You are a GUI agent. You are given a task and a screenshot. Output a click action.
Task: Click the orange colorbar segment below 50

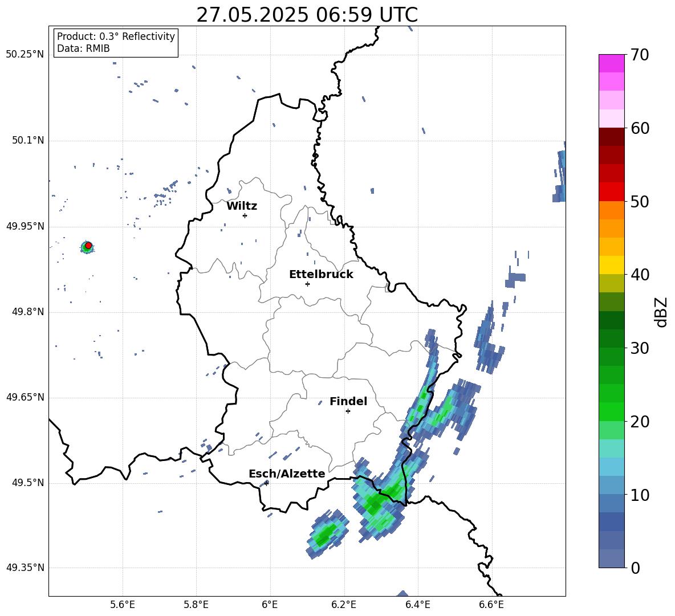[611, 210]
